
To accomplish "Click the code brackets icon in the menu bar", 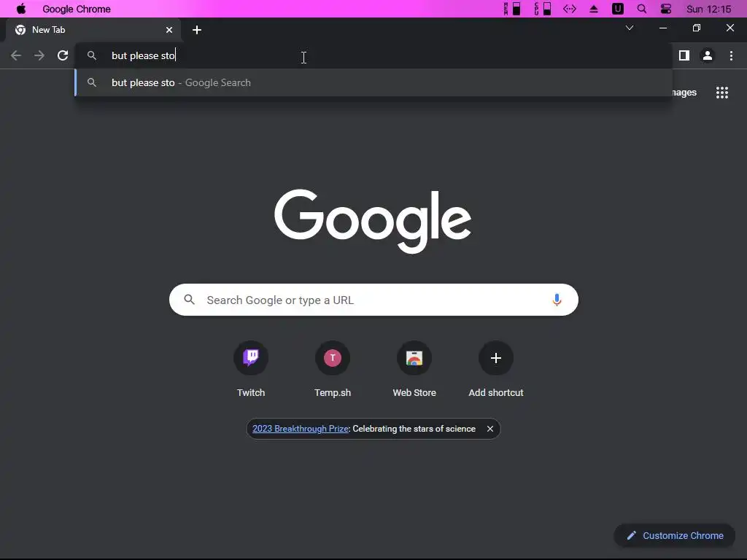I will pos(570,9).
